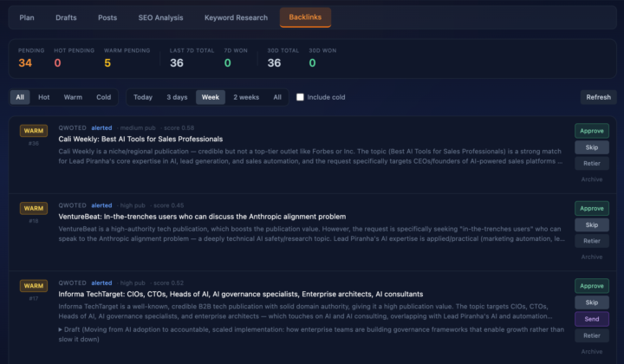Select the Drafts tab
The height and width of the screenshot is (364, 624).
pyautogui.click(x=66, y=17)
